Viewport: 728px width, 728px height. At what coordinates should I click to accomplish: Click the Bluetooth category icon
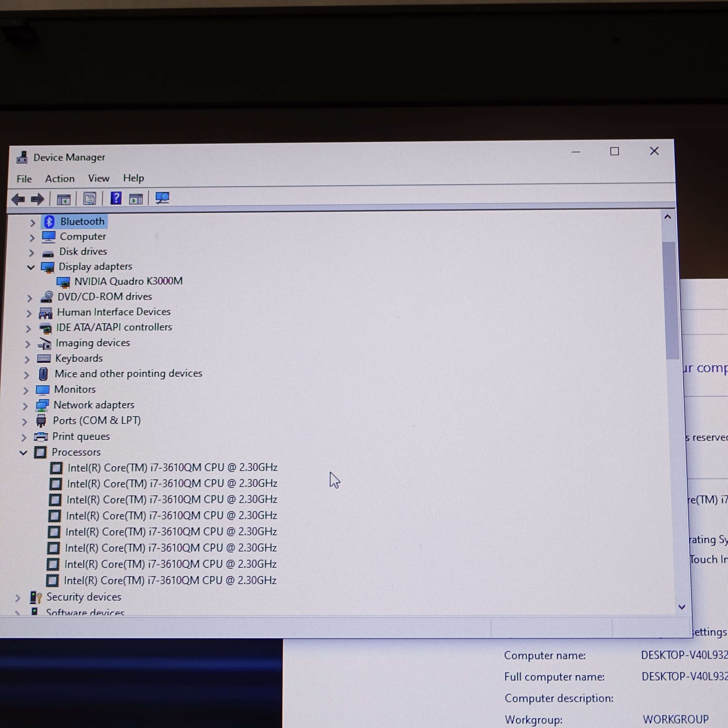[49, 221]
